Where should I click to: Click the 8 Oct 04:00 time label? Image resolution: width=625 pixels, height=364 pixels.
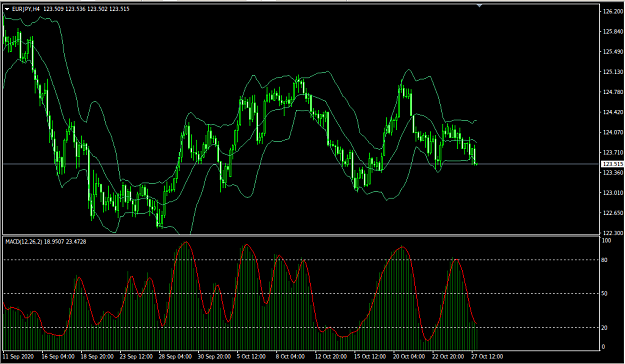tap(290, 356)
